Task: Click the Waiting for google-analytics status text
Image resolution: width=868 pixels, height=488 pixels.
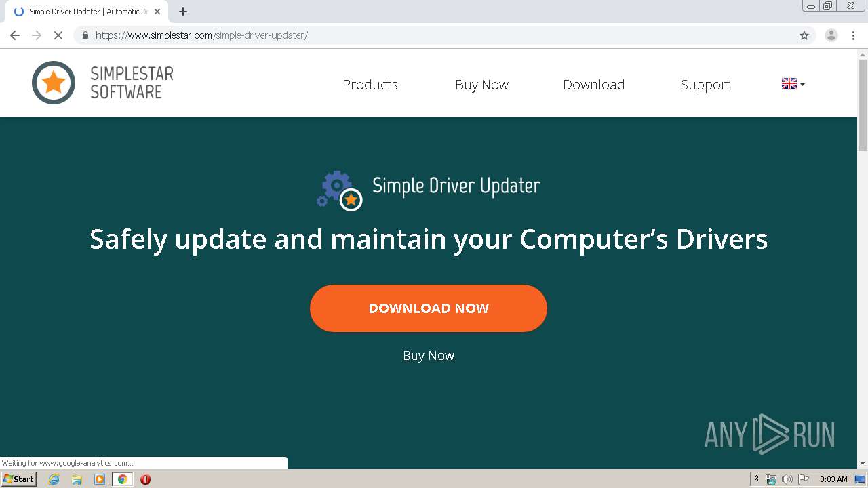Action: tap(68, 463)
